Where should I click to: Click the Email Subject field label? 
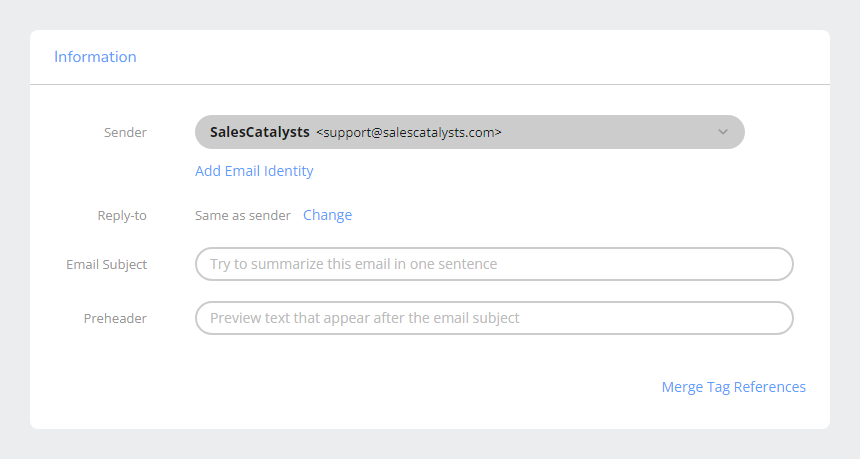106,264
